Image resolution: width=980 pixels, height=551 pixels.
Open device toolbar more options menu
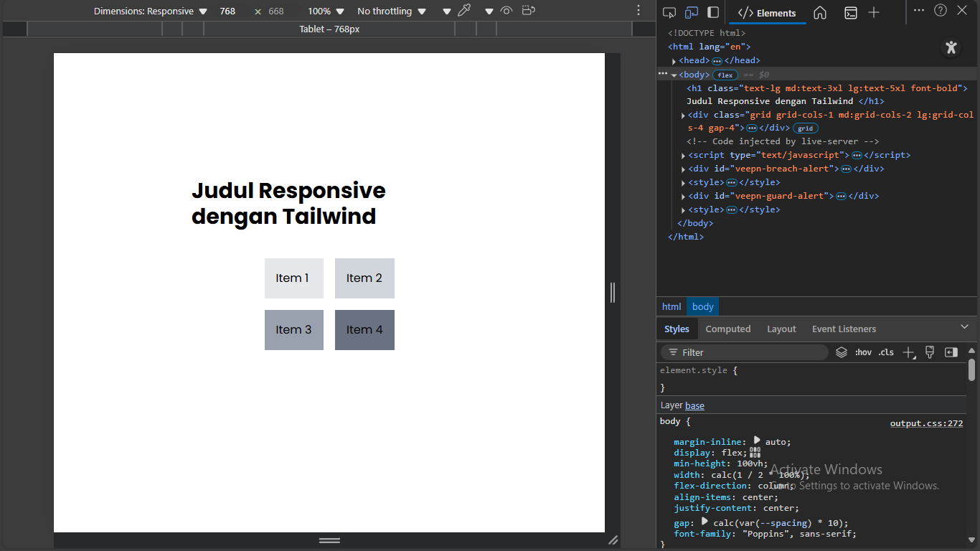[639, 11]
